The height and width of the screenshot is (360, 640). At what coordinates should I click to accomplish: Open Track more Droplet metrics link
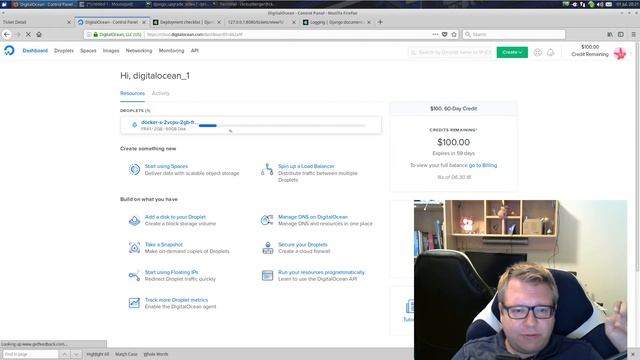[176, 300]
